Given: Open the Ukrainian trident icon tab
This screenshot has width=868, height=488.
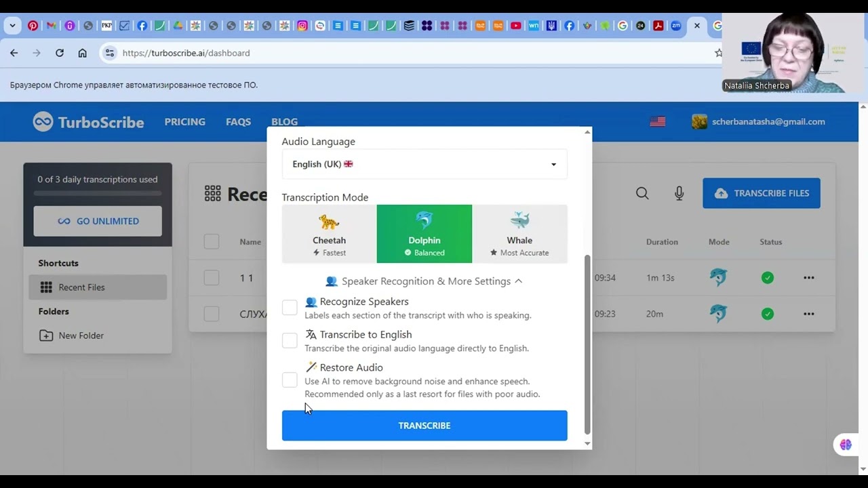Looking at the screenshot, I should 551,26.
